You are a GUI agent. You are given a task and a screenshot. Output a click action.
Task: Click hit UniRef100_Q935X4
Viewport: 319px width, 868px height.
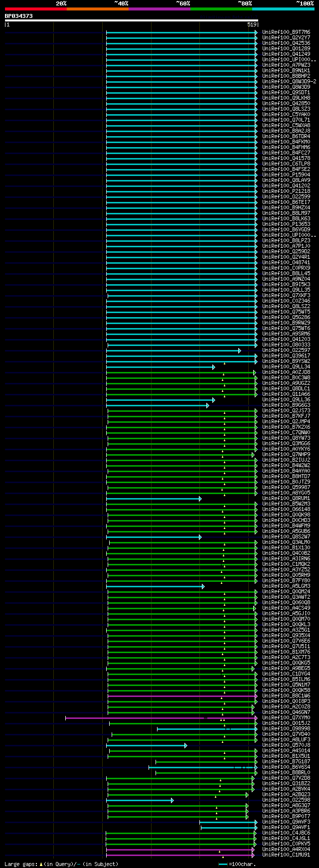(286, 636)
